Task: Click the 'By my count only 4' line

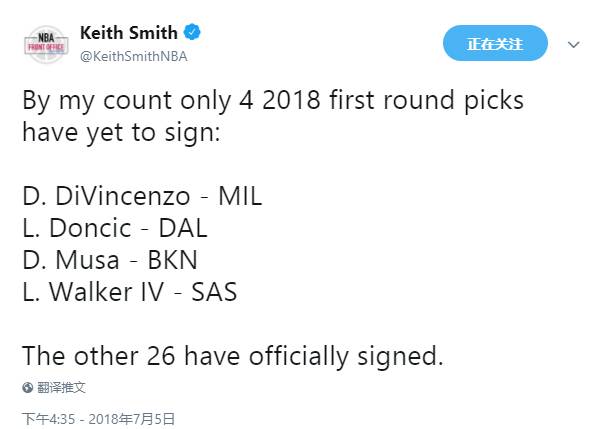Action: coord(138,101)
